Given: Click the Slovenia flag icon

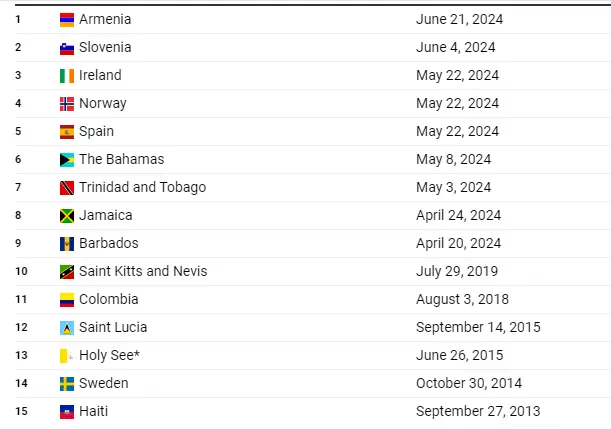Looking at the screenshot, I should point(67,48).
